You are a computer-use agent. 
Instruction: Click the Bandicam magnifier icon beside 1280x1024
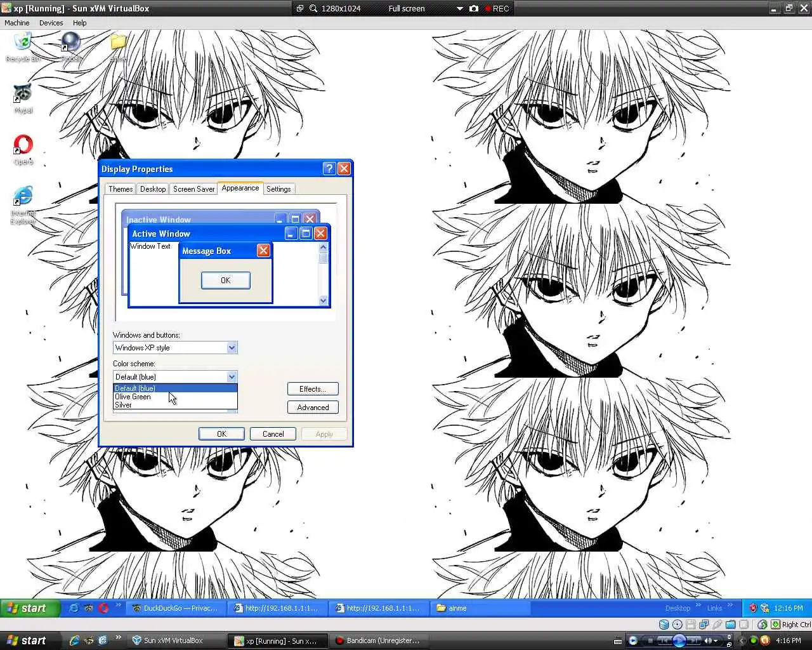[313, 8]
